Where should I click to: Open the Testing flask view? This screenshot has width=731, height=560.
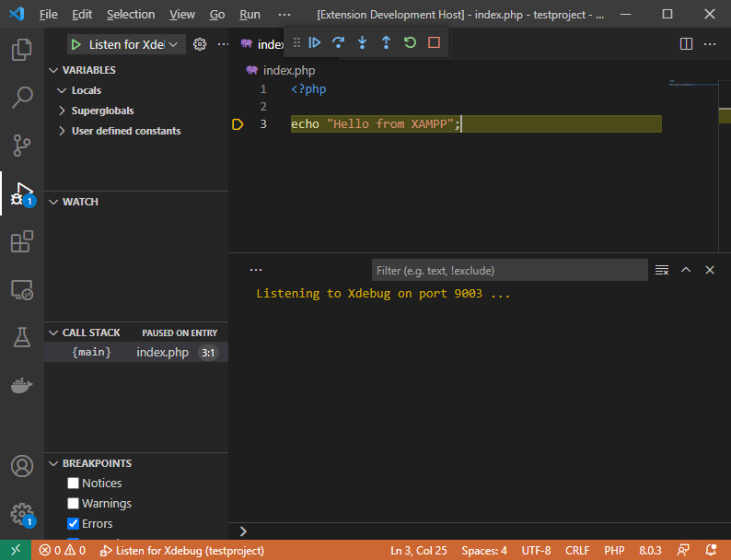pyautogui.click(x=21, y=337)
